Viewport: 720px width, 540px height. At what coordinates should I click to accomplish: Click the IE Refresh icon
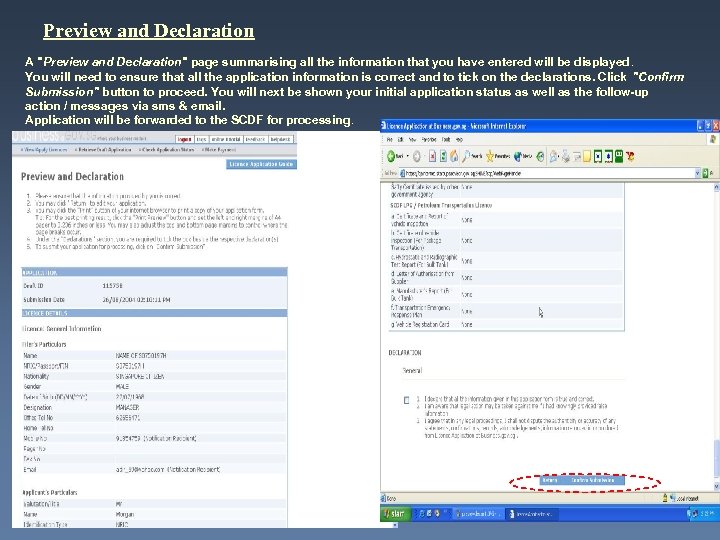(x=443, y=157)
